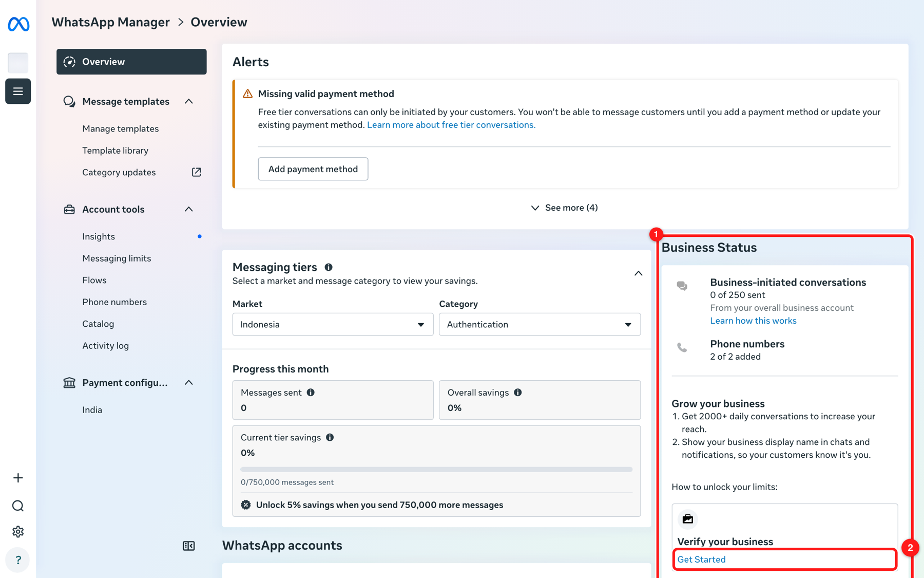Open the Category dropdown showing Authentication

[x=540, y=324]
